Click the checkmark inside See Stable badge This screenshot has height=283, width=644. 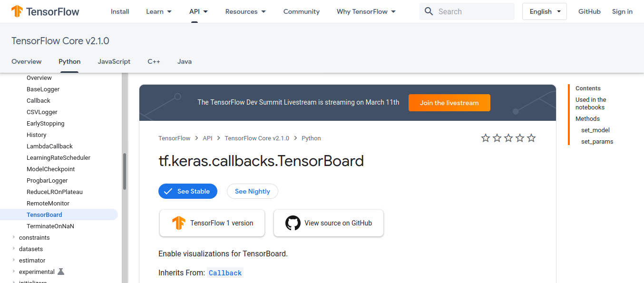(x=168, y=191)
